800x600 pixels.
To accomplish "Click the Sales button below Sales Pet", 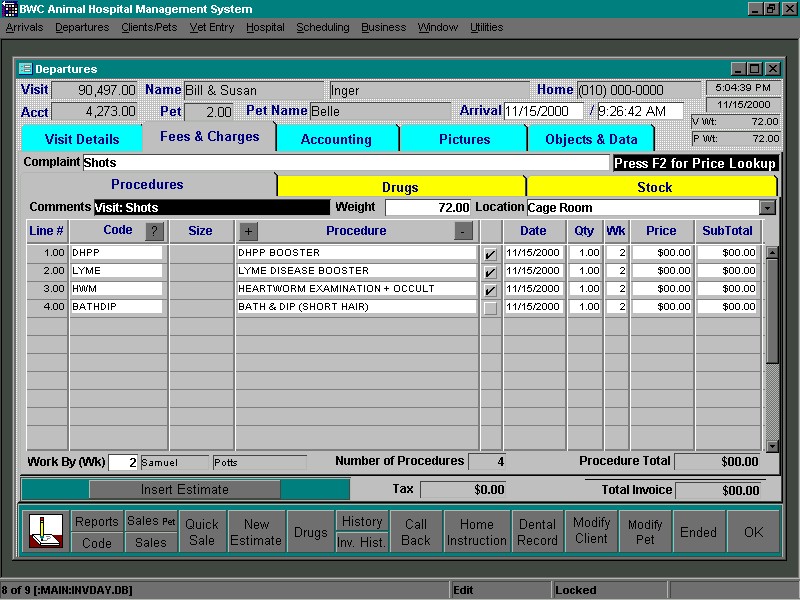I will [x=151, y=543].
